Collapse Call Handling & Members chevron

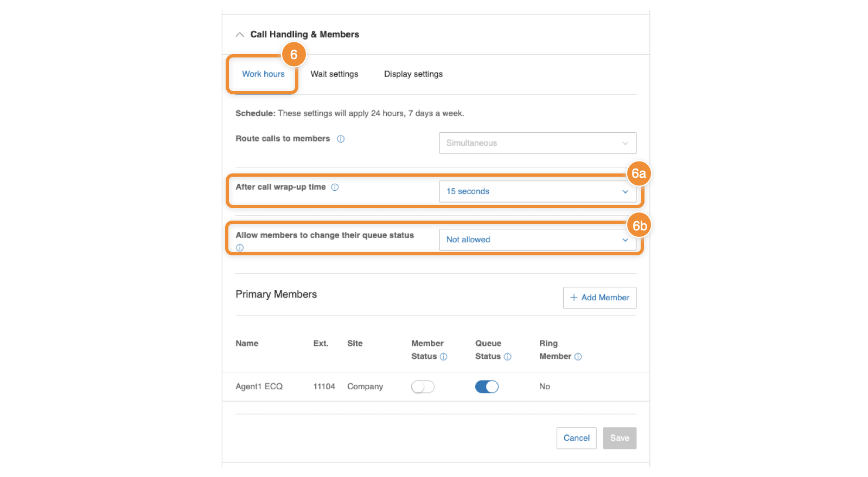(240, 35)
